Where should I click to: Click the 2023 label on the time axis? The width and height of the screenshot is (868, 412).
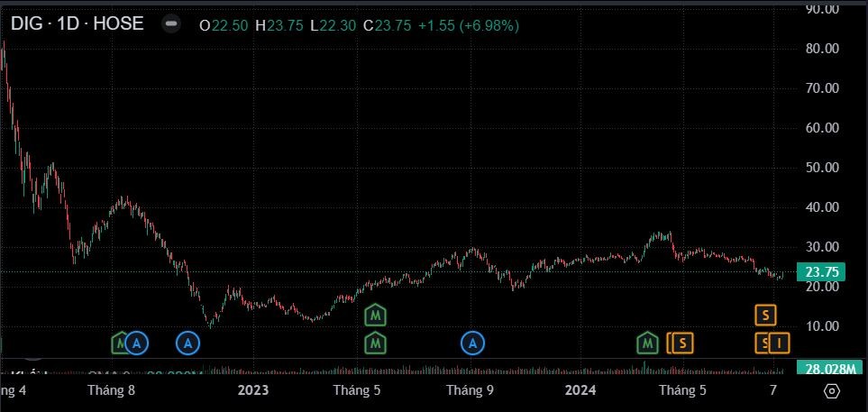tap(253, 390)
